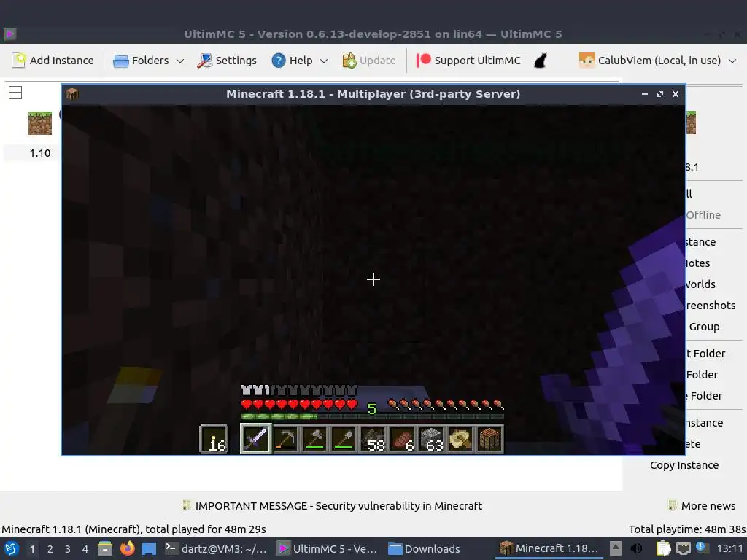This screenshot has height=560, width=747.
Task: Click Support UltimMC Patreon button
Action: [468, 61]
